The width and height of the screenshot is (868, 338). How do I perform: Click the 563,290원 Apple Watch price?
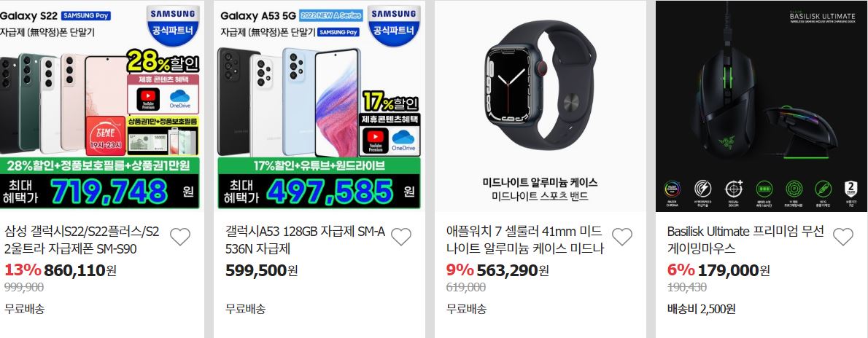[x=513, y=270]
